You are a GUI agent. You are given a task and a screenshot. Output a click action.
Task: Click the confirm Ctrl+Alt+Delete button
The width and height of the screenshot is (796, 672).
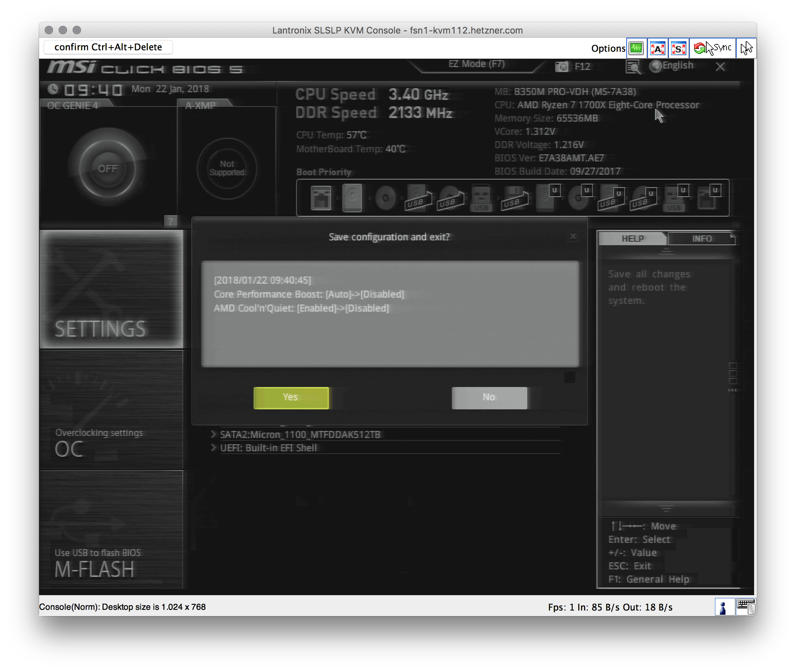click(108, 47)
